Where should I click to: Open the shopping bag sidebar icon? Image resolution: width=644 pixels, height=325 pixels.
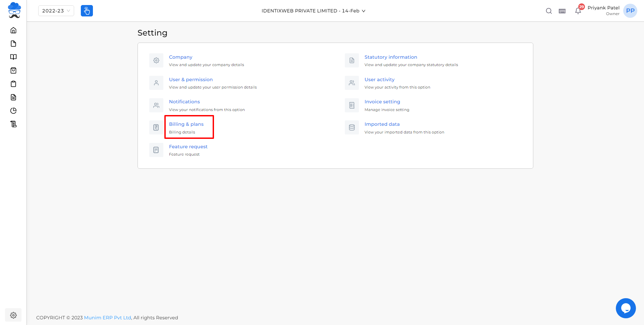point(13,70)
